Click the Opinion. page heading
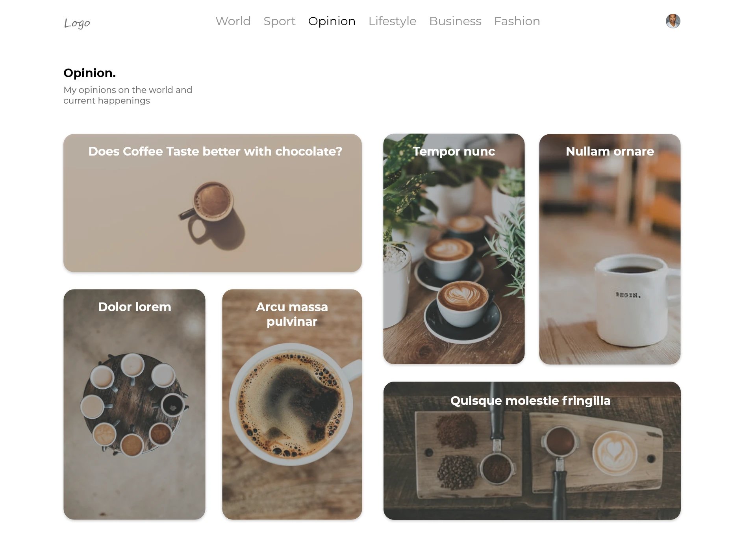 click(x=89, y=73)
